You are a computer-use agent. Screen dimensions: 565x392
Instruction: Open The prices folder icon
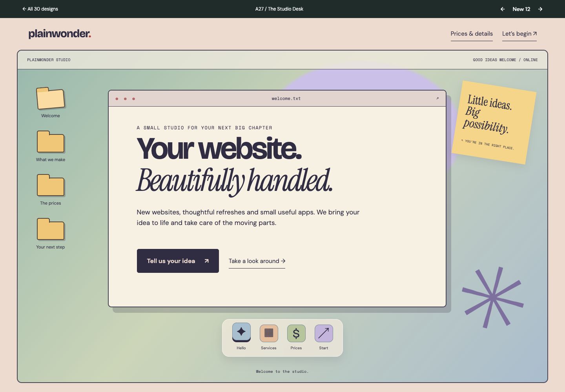pos(51,185)
